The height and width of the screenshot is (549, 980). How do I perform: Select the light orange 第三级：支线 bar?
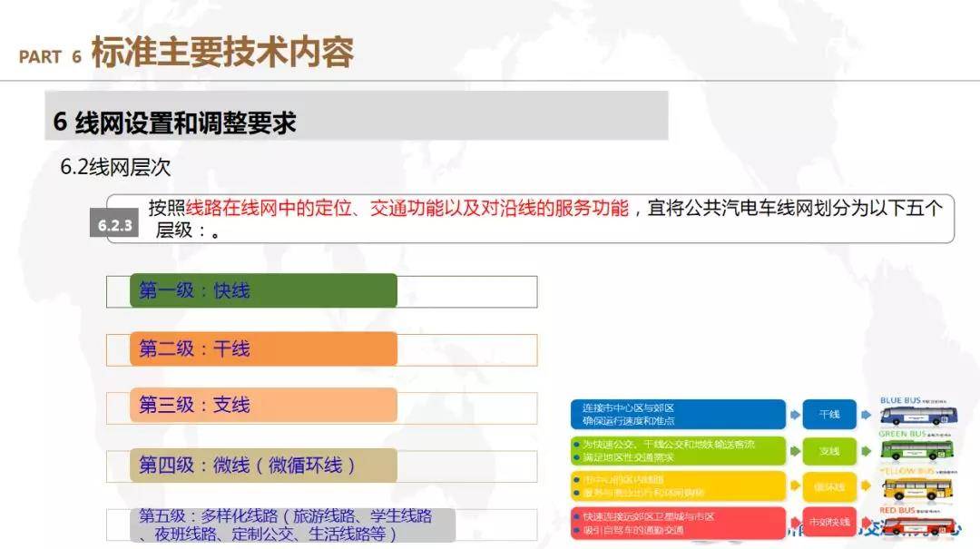[x=263, y=406]
